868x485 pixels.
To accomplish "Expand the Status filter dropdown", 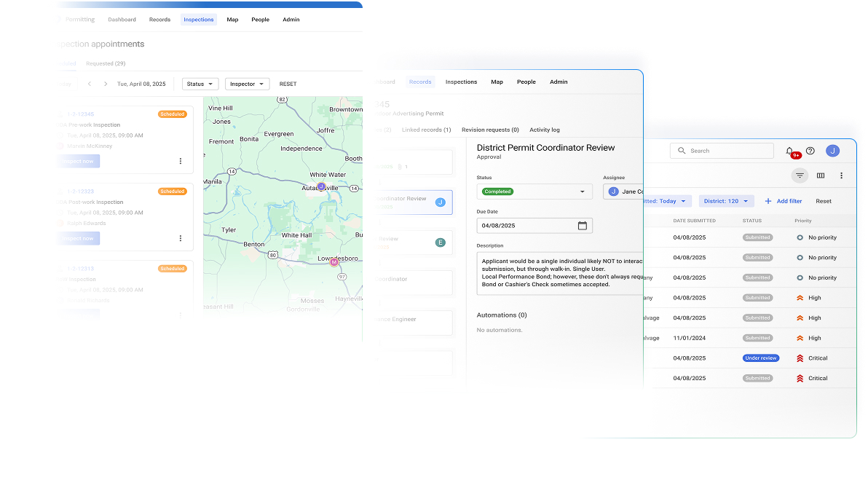I will pos(200,84).
